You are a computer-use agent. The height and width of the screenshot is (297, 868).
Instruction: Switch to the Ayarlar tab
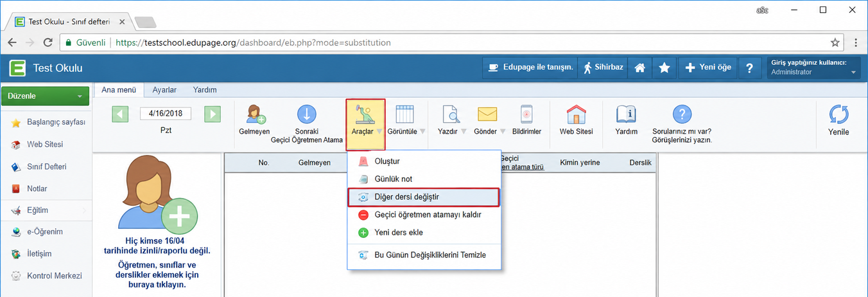point(164,90)
